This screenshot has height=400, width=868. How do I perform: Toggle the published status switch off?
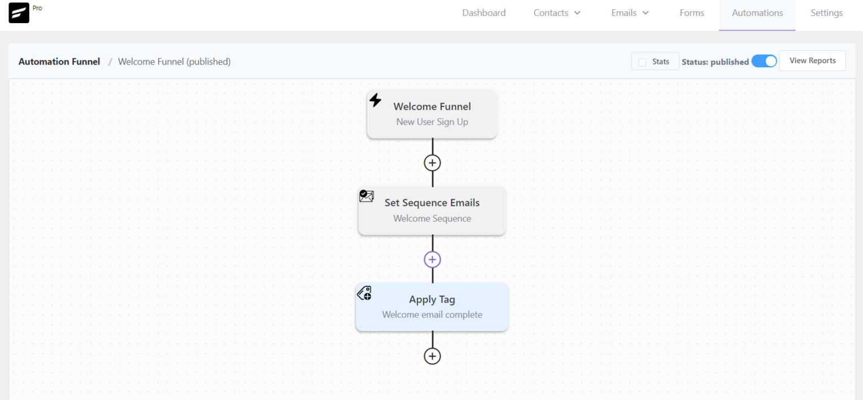coord(764,61)
